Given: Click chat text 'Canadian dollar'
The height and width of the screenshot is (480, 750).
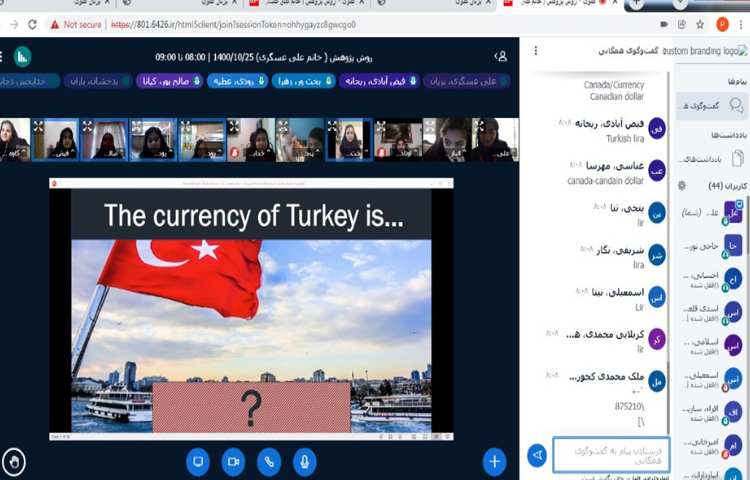Looking at the screenshot, I should (x=617, y=97).
